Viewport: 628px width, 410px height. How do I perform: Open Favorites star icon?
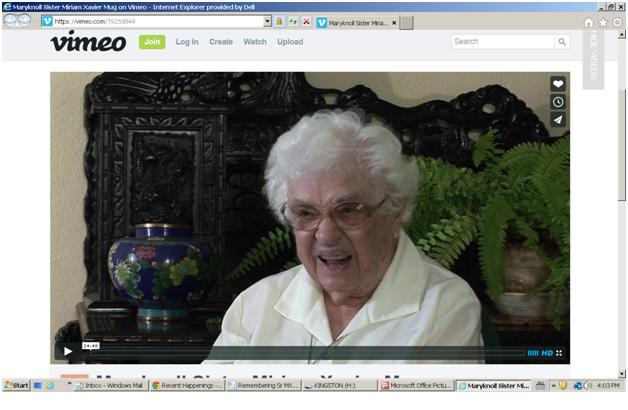click(603, 23)
